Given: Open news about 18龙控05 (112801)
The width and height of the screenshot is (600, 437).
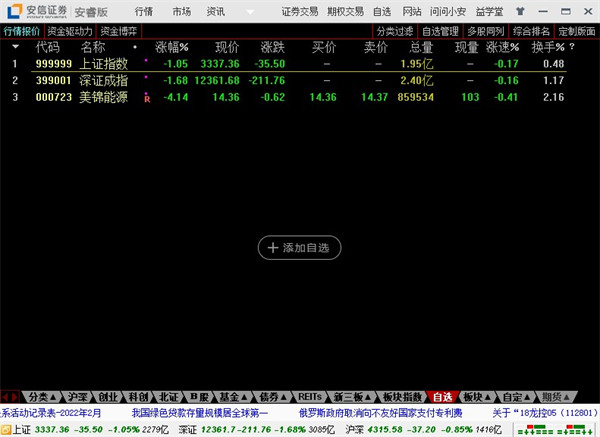Looking at the screenshot, I should click(x=545, y=413).
